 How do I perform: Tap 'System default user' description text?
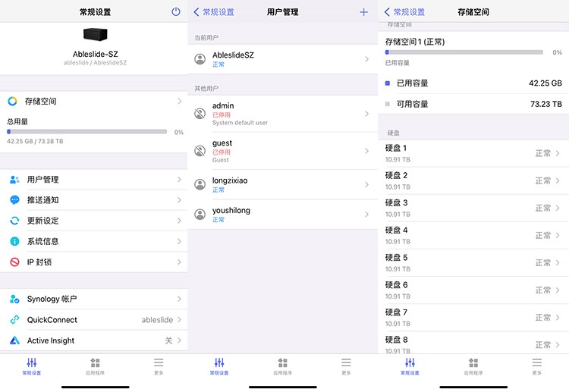(x=240, y=123)
